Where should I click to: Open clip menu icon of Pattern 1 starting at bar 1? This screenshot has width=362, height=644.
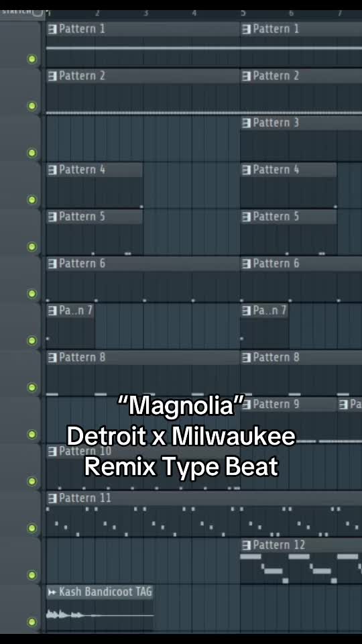[x=52, y=29]
